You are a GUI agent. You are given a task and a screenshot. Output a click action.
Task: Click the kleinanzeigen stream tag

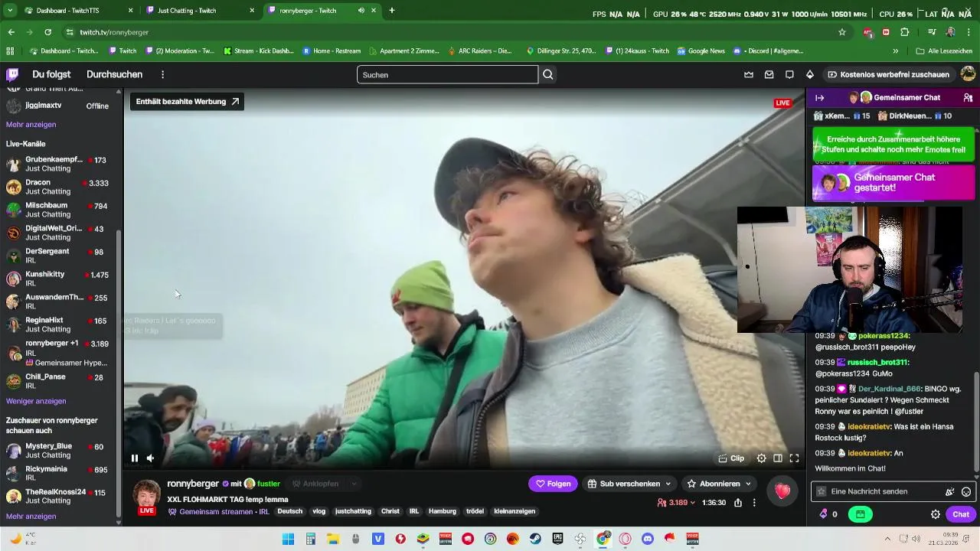(x=514, y=511)
